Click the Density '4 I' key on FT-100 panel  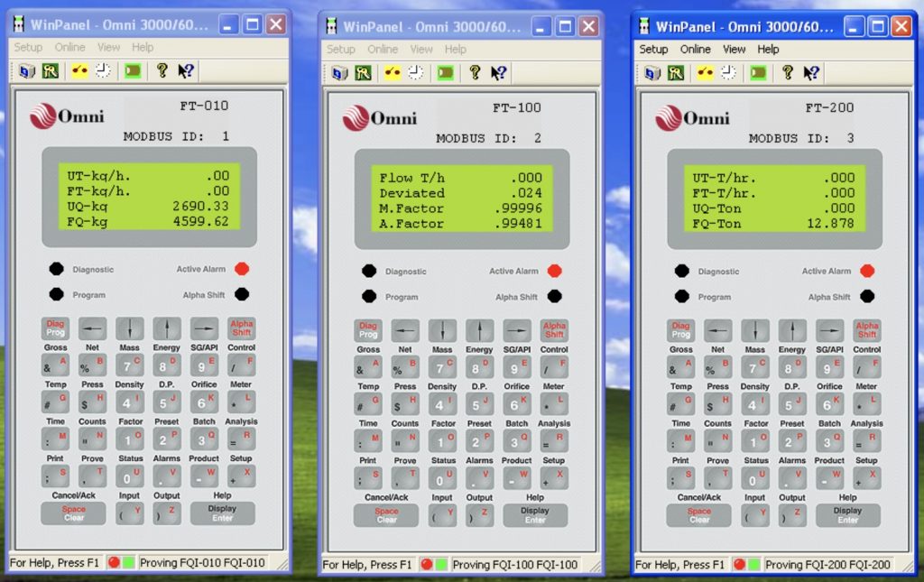coord(442,404)
